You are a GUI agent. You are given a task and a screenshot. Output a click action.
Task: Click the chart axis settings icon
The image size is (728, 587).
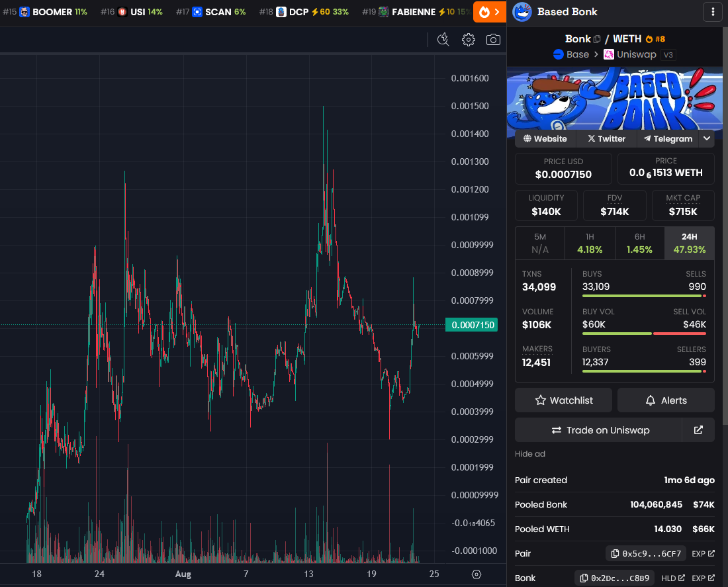pyautogui.click(x=476, y=574)
